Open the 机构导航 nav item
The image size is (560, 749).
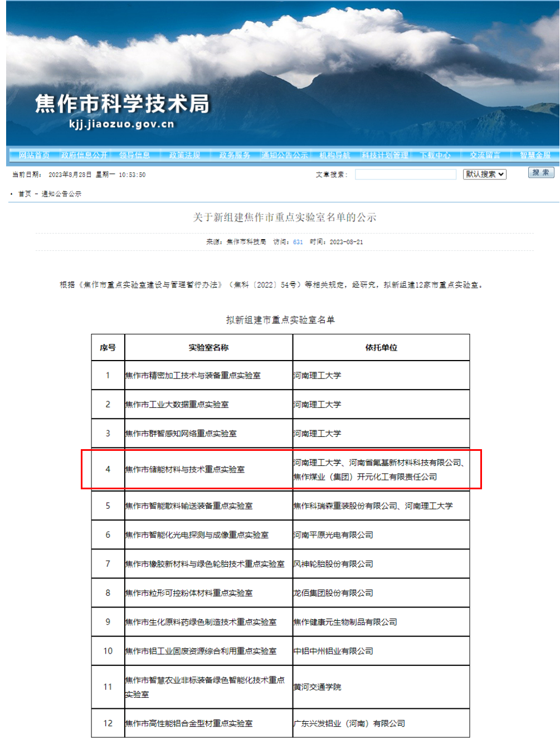coord(335,155)
